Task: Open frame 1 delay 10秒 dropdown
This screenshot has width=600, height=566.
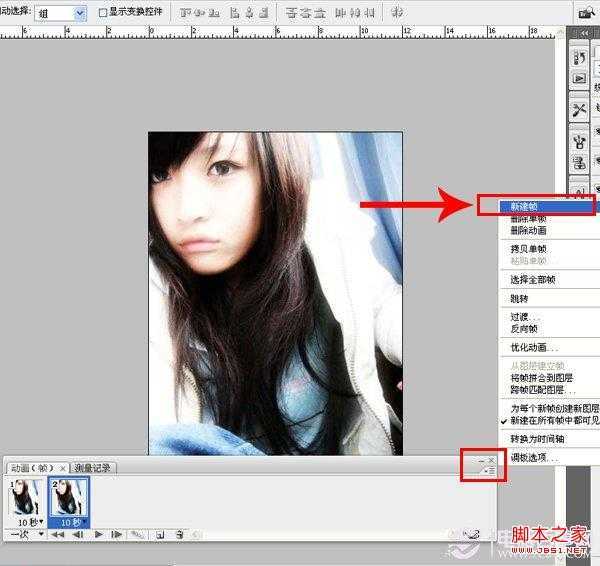Action: click(31, 522)
